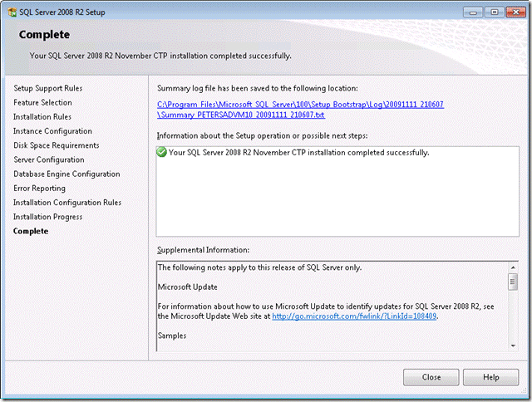Select the Database Engine Configuration step
The image size is (532, 402).
(x=66, y=174)
